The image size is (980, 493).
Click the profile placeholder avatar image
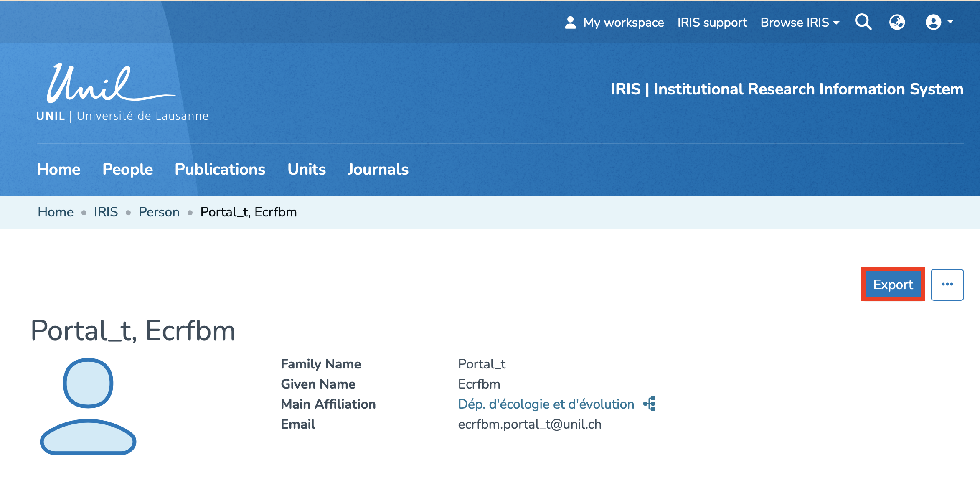point(88,406)
